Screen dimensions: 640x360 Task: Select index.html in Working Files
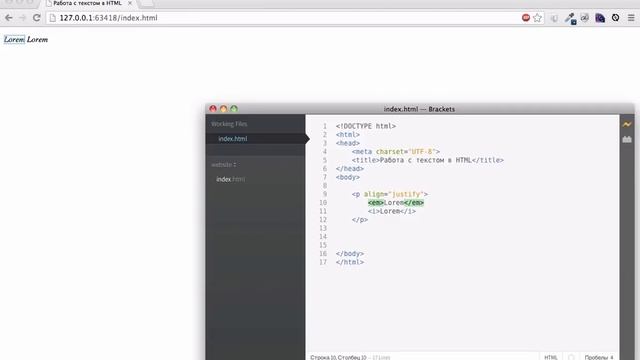[x=232, y=139]
